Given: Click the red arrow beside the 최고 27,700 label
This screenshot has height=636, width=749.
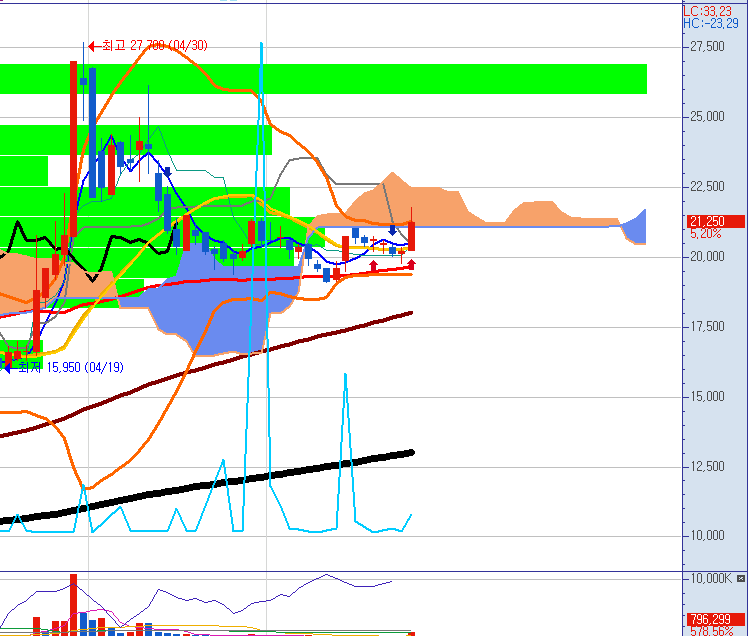Looking at the screenshot, I should tap(95, 46).
